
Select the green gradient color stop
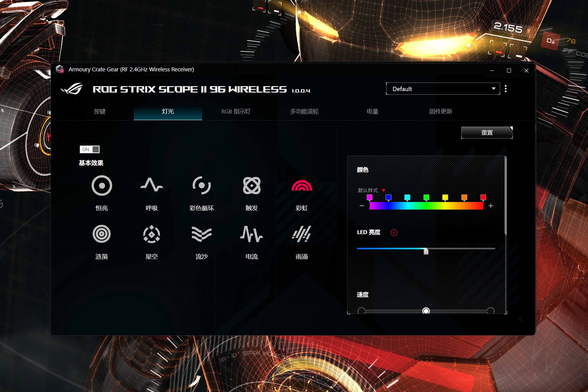tap(426, 198)
